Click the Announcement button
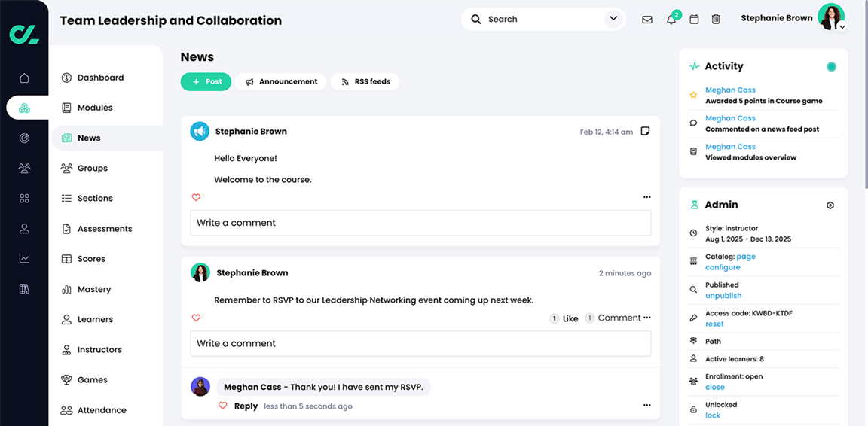The height and width of the screenshot is (426, 868). click(280, 81)
